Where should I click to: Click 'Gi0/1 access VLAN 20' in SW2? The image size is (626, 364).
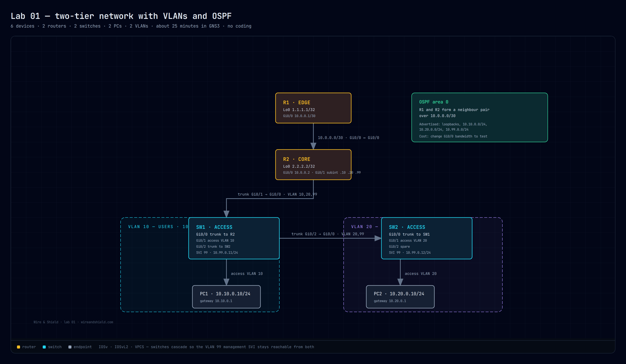pyautogui.click(x=408, y=241)
